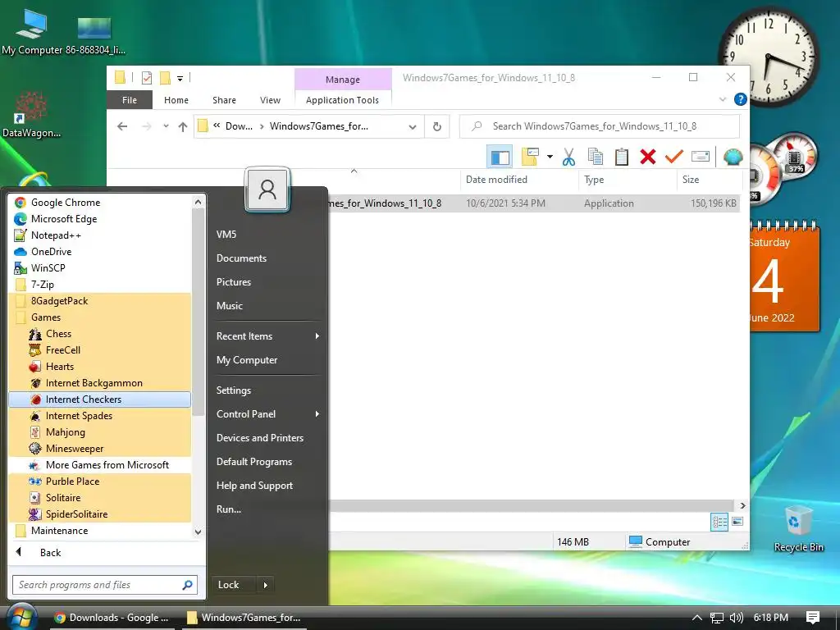Expand the 7-Zip folder
840x630 pixels.
coord(99,285)
